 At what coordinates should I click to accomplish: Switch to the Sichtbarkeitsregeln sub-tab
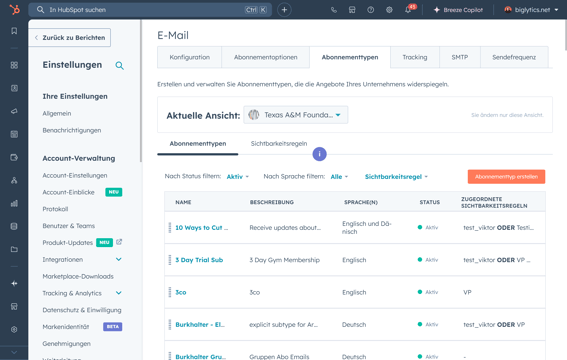pos(279,143)
